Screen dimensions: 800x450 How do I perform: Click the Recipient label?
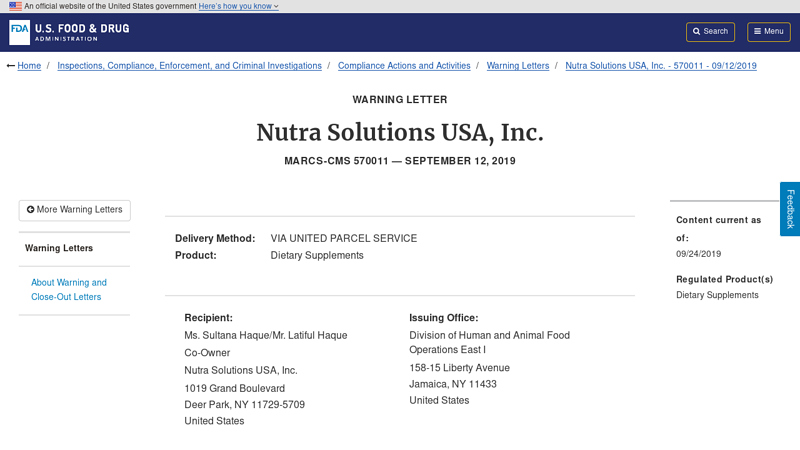pyautogui.click(x=209, y=318)
